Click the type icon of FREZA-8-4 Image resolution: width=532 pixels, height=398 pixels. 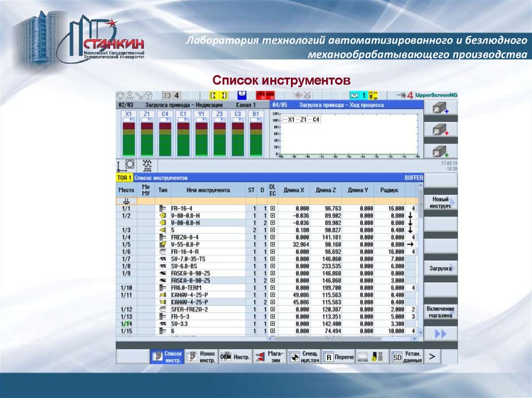pyautogui.click(x=163, y=237)
